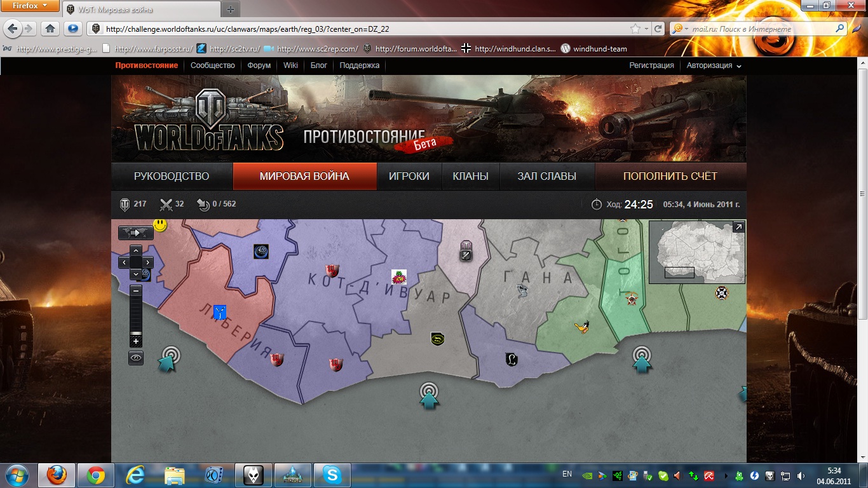Click the map zoom slider handle
The height and width of the screenshot is (488, 868).
(x=136, y=333)
